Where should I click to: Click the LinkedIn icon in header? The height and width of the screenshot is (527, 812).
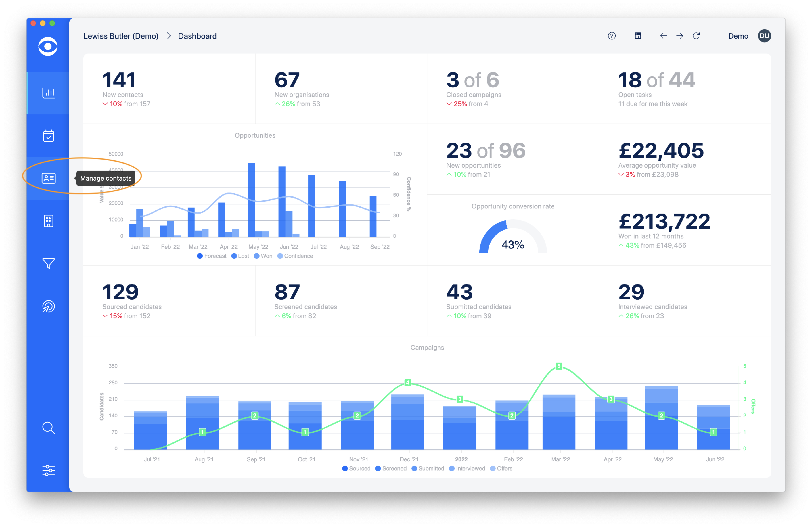(x=637, y=36)
